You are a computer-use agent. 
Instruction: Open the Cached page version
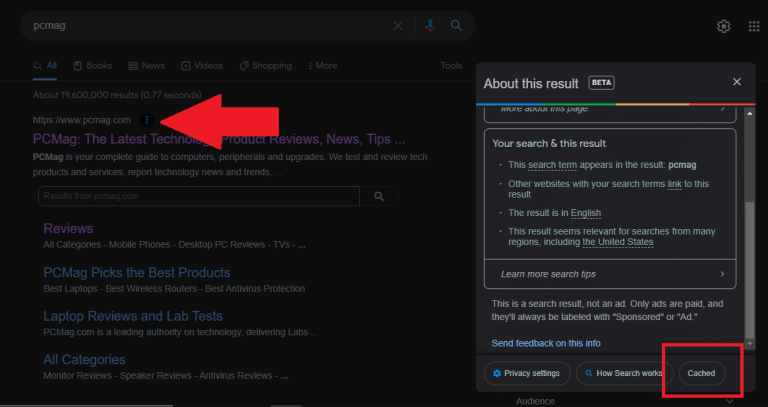pyautogui.click(x=701, y=373)
